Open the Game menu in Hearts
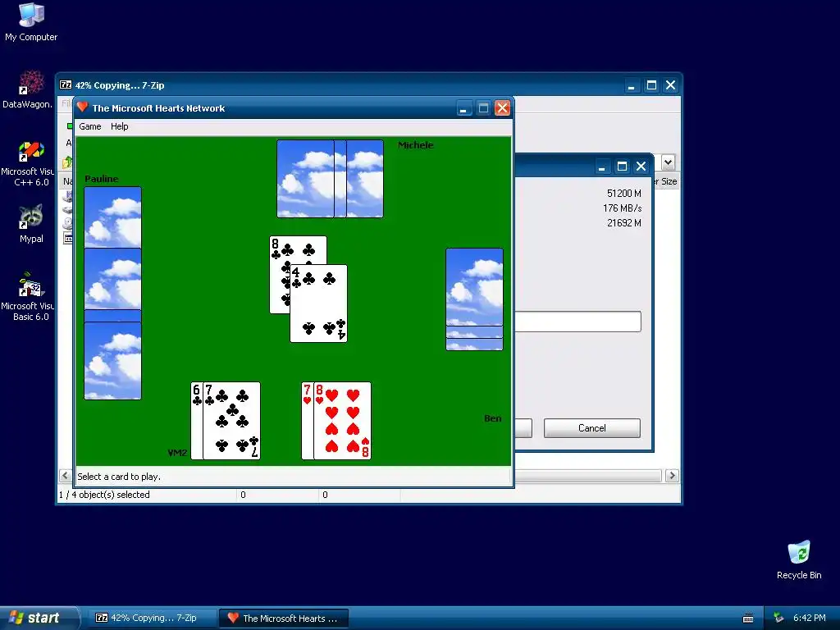The height and width of the screenshot is (630, 840). (90, 126)
